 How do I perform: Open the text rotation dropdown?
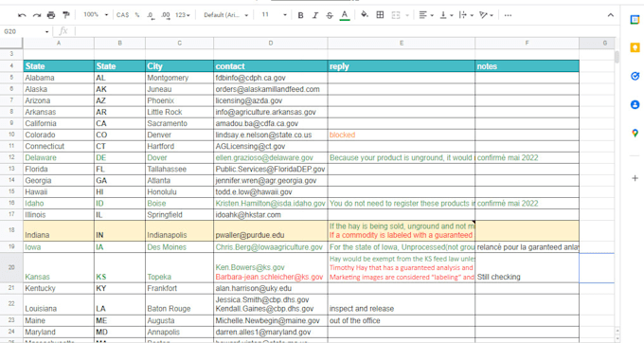coord(486,15)
